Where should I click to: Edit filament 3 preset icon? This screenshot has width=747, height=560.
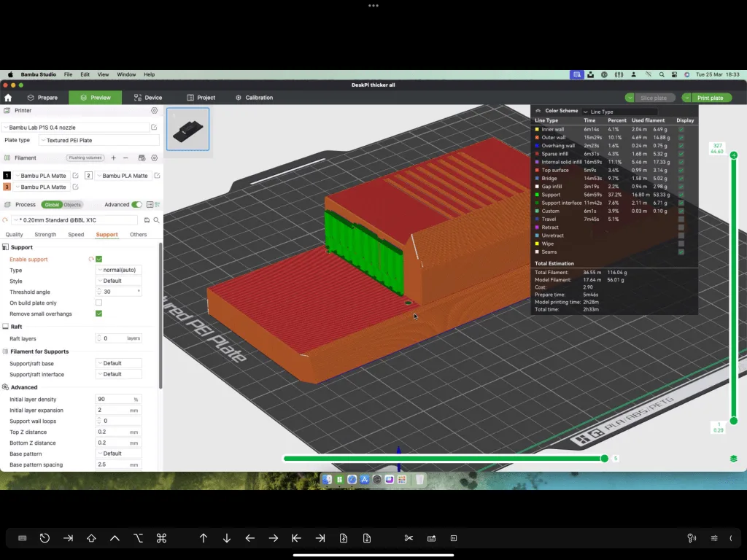click(75, 187)
